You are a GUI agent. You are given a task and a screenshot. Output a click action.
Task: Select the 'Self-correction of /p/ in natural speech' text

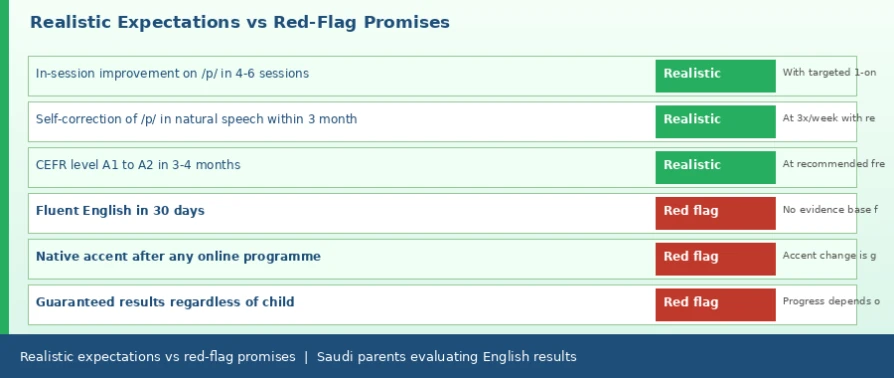[196, 119]
